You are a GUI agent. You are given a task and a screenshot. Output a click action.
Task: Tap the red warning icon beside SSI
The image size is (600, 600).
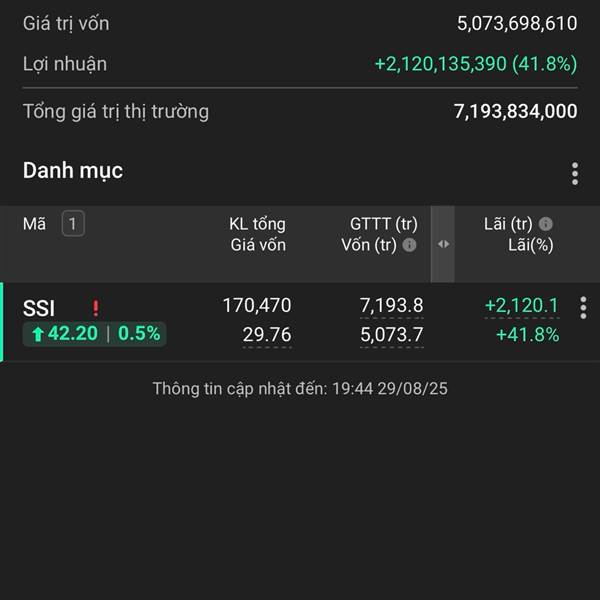(95, 308)
